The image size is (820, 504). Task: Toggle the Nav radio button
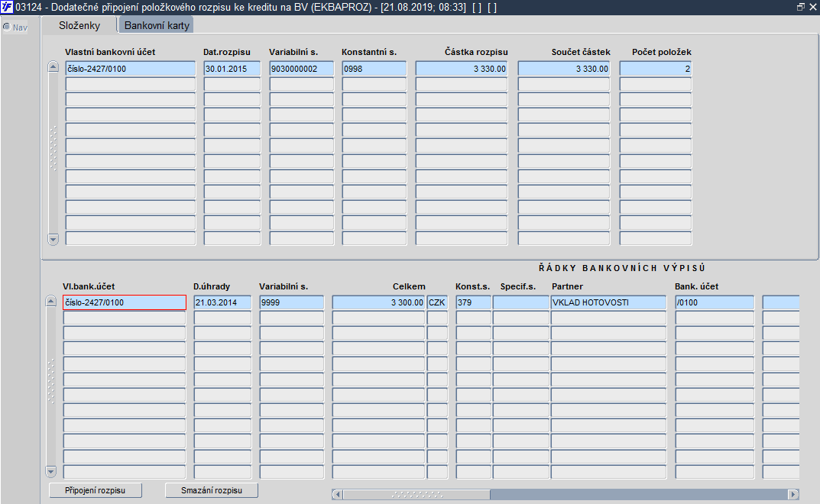(7, 27)
